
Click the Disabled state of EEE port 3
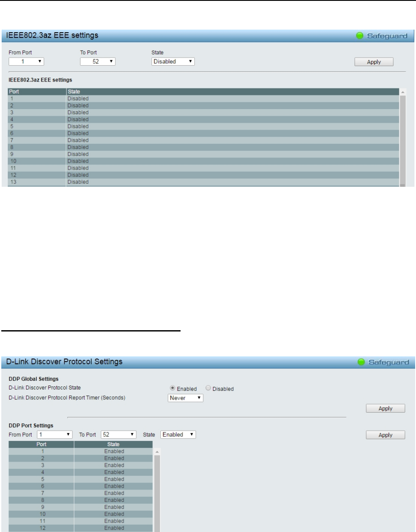[x=78, y=112]
